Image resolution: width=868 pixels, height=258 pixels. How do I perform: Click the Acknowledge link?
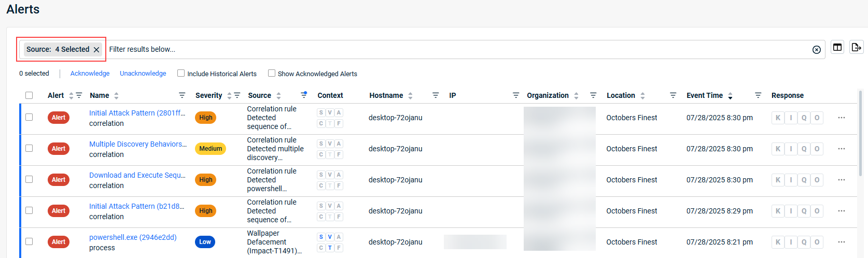point(90,74)
